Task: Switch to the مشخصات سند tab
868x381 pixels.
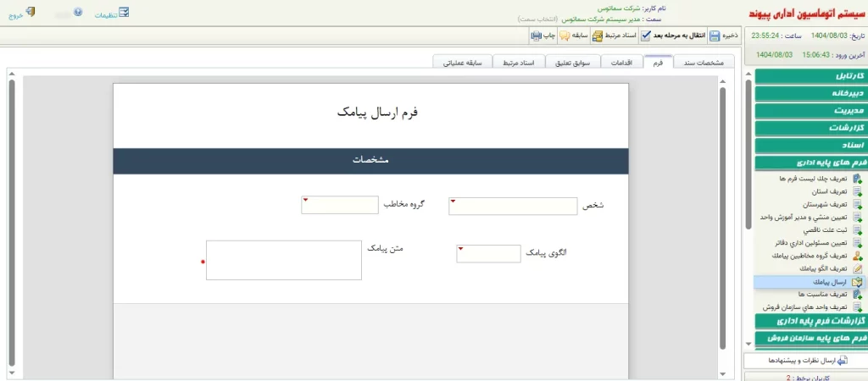Action: pyautogui.click(x=704, y=63)
